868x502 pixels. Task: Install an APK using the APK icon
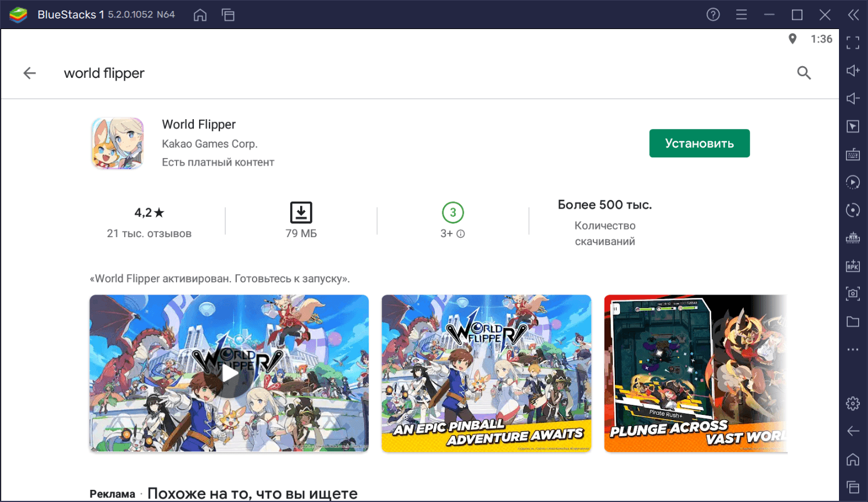pyautogui.click(x=853, y=266)
